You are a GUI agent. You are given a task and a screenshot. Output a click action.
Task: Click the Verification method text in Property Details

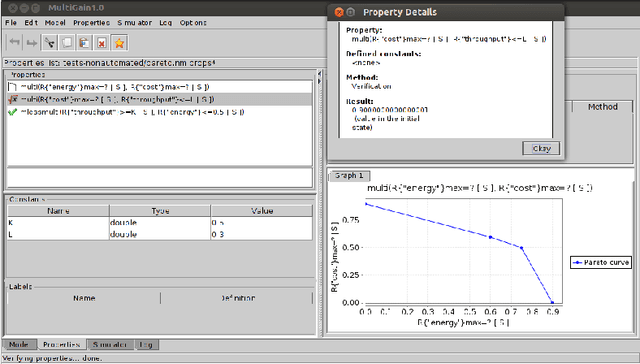(371, 86)
